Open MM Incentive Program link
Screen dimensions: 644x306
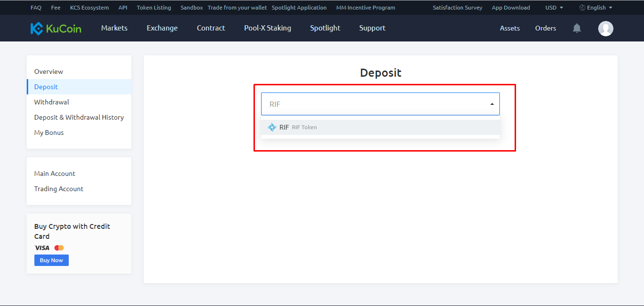366,8
